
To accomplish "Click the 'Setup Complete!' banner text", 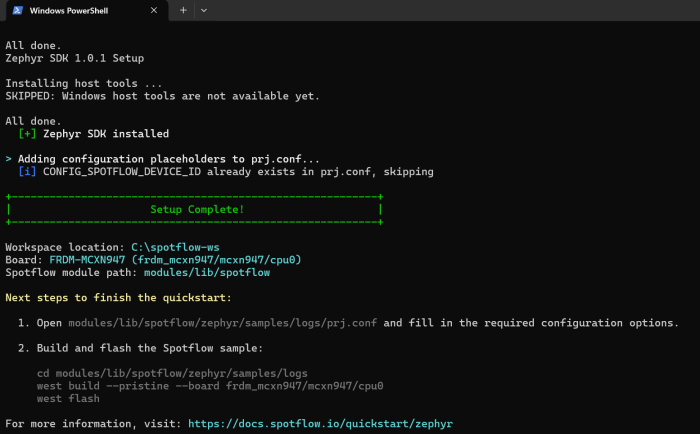I will 197,209.
